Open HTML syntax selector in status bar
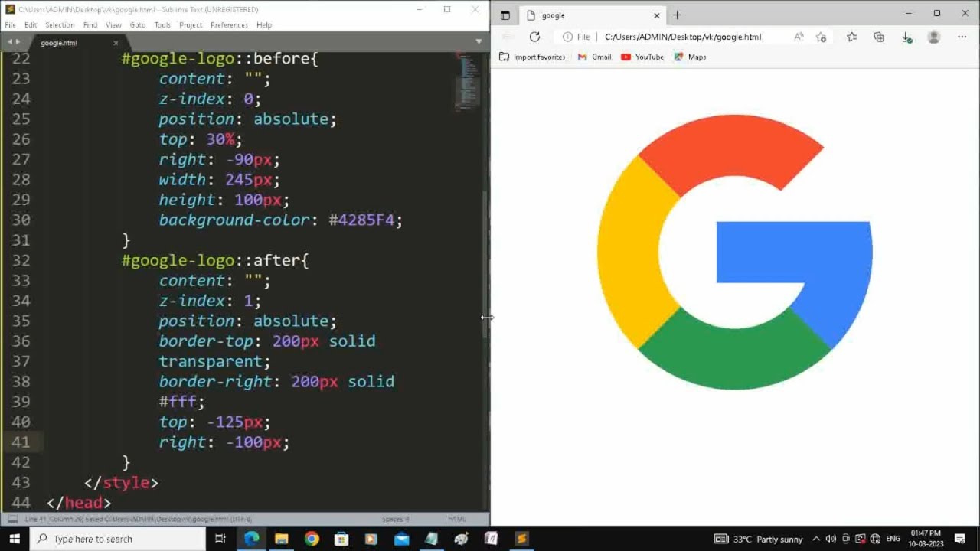 click(x=456, y=519)
